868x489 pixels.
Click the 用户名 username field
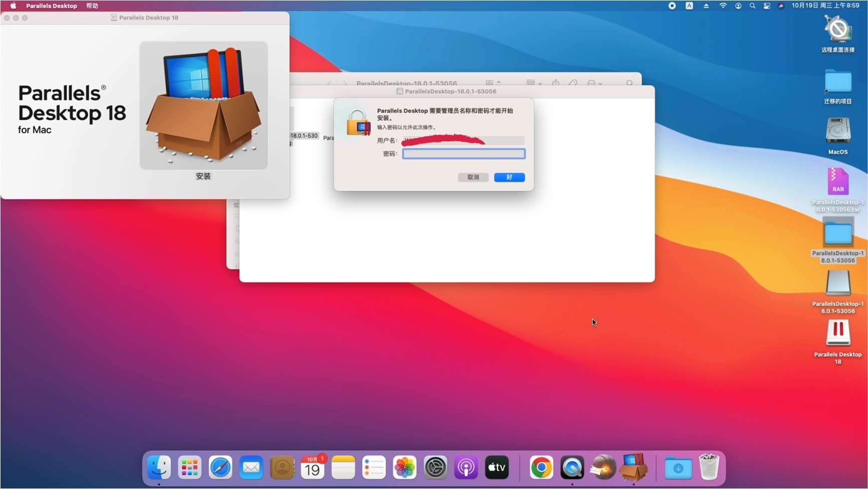point(464,140)
